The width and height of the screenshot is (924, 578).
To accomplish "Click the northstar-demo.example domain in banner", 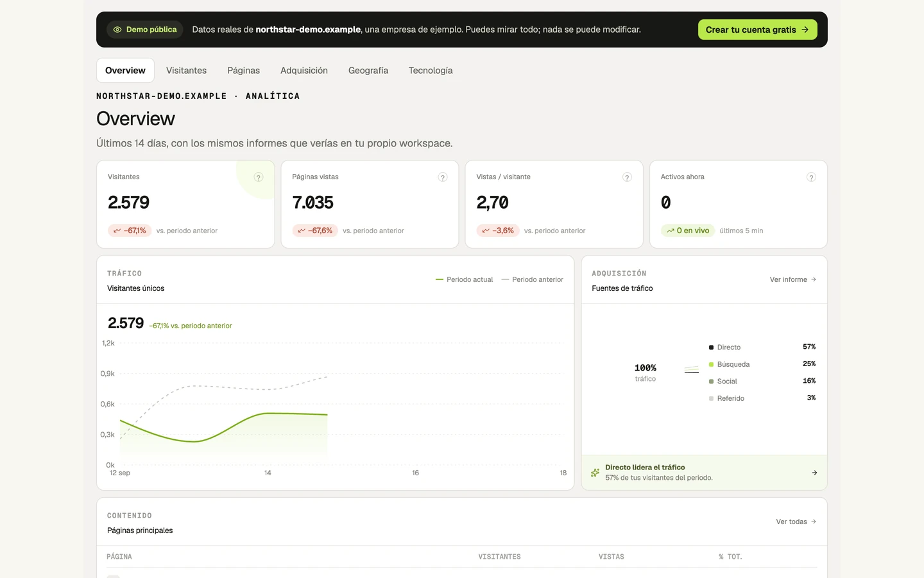I will tap(308, 30).
